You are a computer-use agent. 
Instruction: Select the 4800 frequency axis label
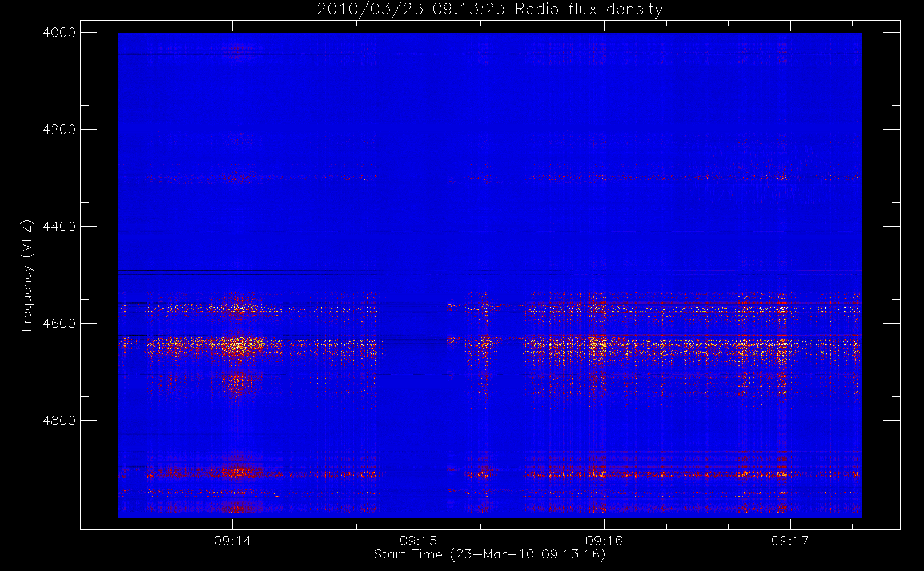coord(59,421)
